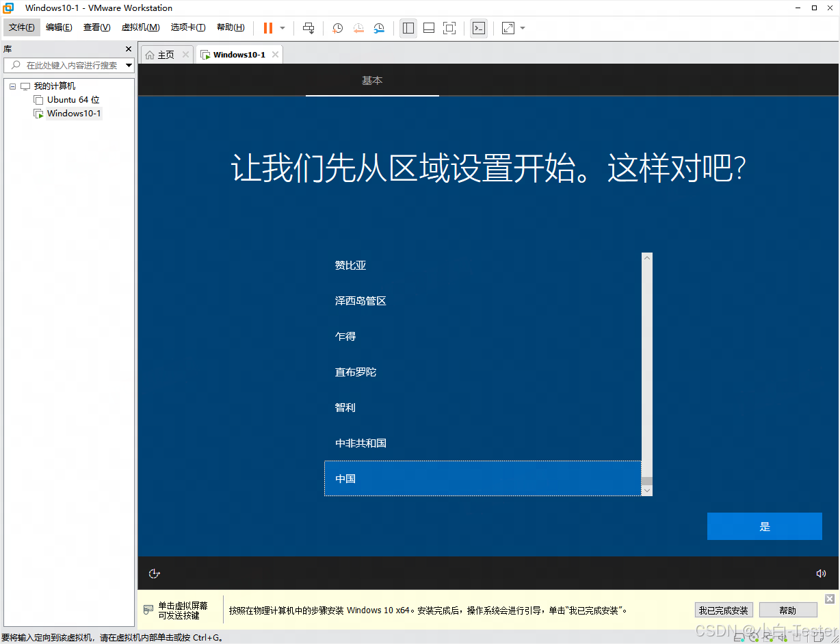Select 中国 in the region list

pos(483,478)
